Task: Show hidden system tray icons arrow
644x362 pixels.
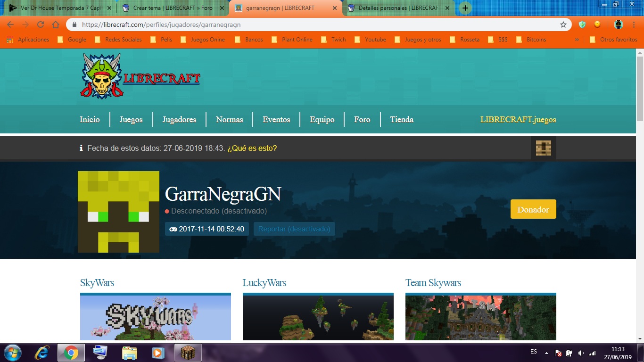Action: pos(546,353)
